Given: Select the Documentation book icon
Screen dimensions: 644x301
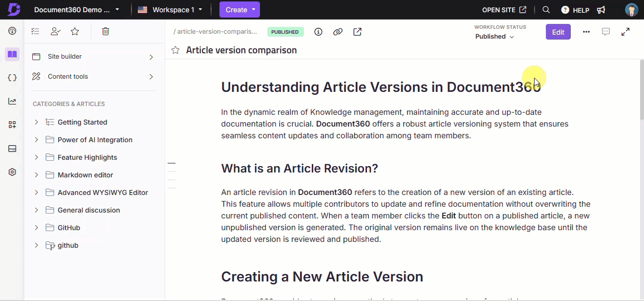Looking at the screenshot, I should (12, 54).
